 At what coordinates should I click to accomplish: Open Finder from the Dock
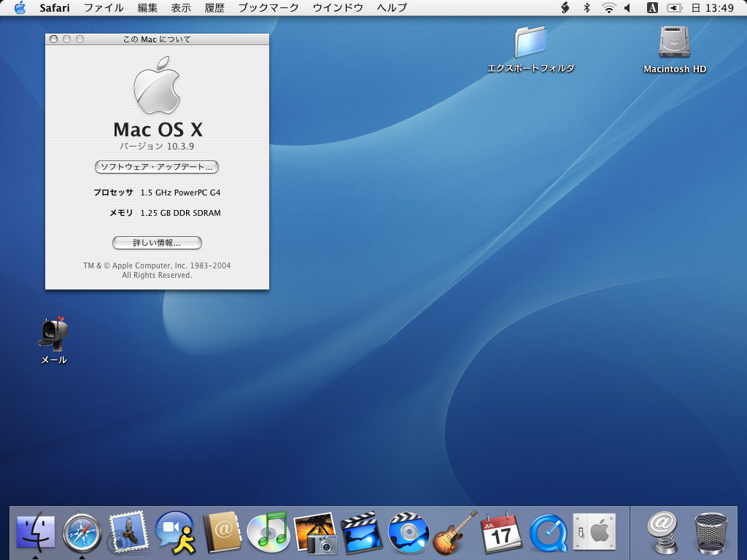click(36, 533)
